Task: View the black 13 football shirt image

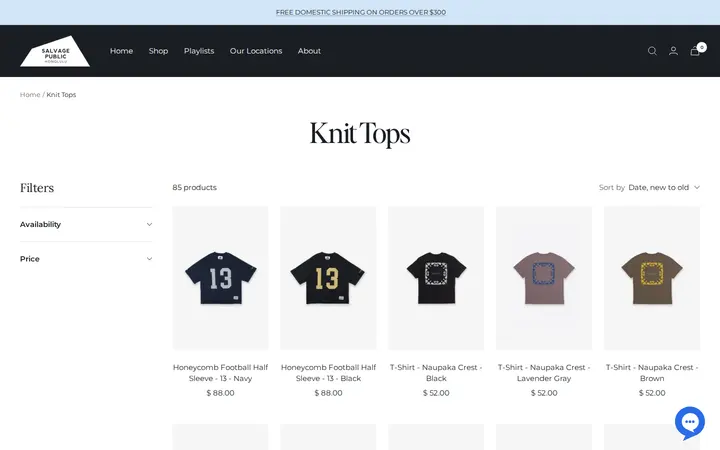Action: [328, 278]
